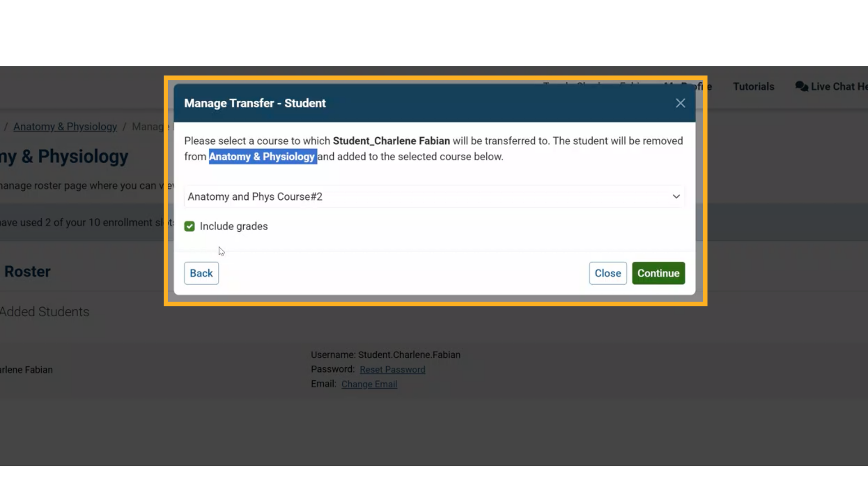
Task: Close the Manage Transfer dialog with the X
Action: (680, 103)
